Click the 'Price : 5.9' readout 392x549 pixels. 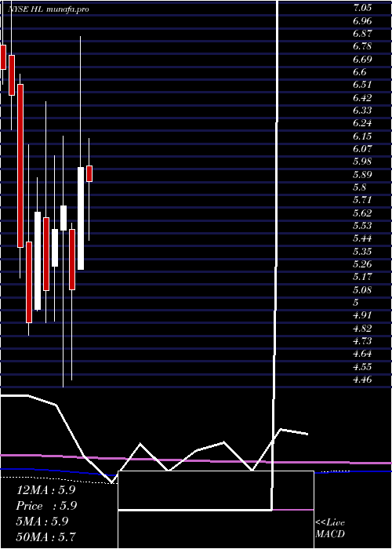[46, 506]
